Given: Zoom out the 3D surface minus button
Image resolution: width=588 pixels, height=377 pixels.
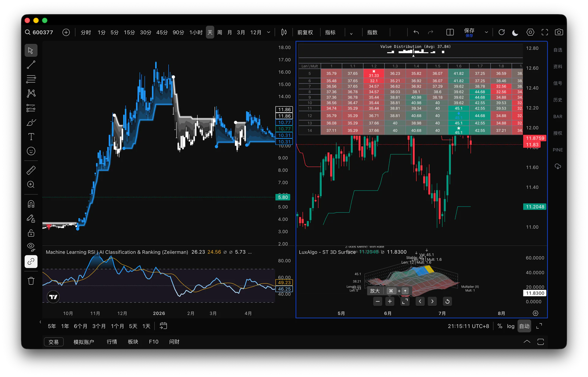Looking at the screenshot, I should pos(378,301).
